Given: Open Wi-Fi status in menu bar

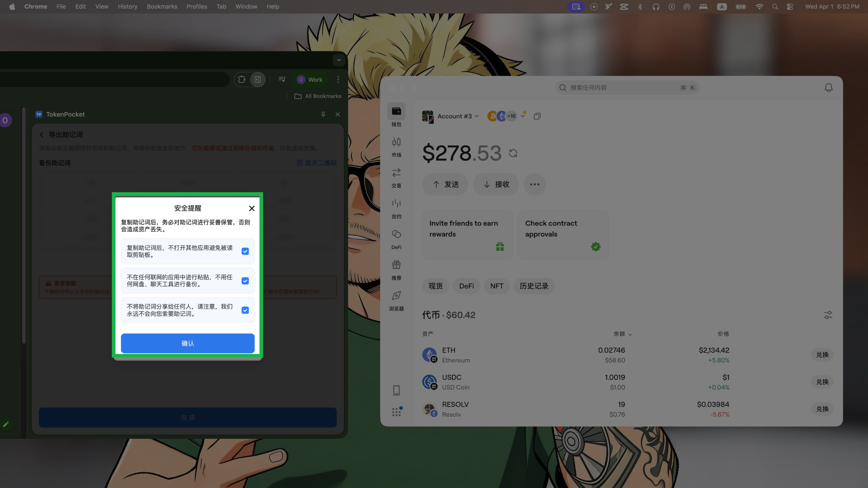Looking at the screenshot, I should tap(759, 7).
